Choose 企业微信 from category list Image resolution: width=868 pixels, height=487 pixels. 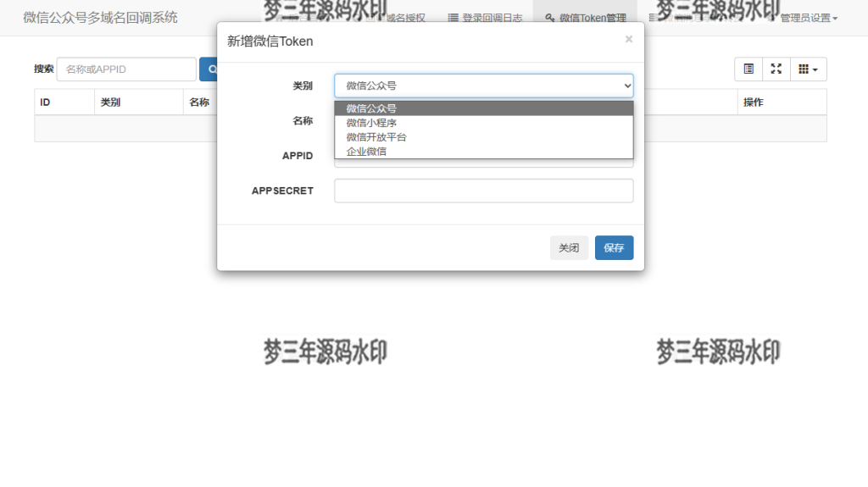484,152
